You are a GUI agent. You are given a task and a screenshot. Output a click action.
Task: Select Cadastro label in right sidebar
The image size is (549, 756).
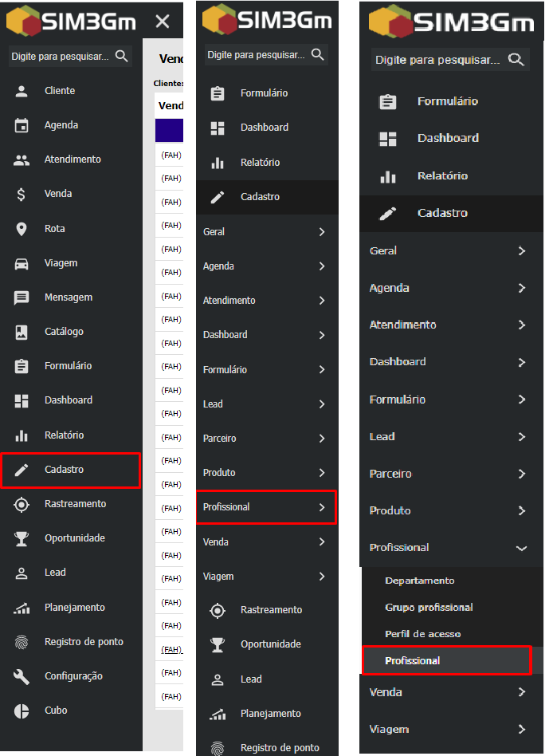pos(442,214)
